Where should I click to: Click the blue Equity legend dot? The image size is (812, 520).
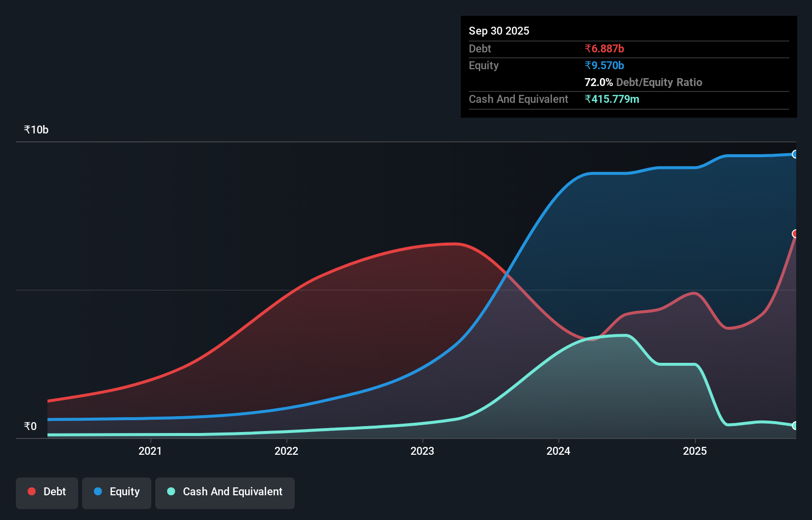(x=98, y=491)
